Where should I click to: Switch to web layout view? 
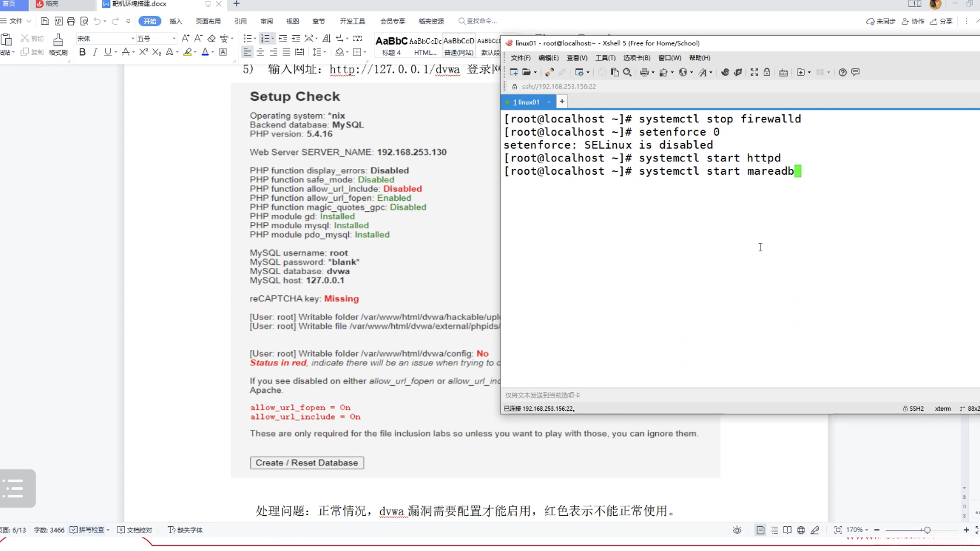[x=801, y=530]
